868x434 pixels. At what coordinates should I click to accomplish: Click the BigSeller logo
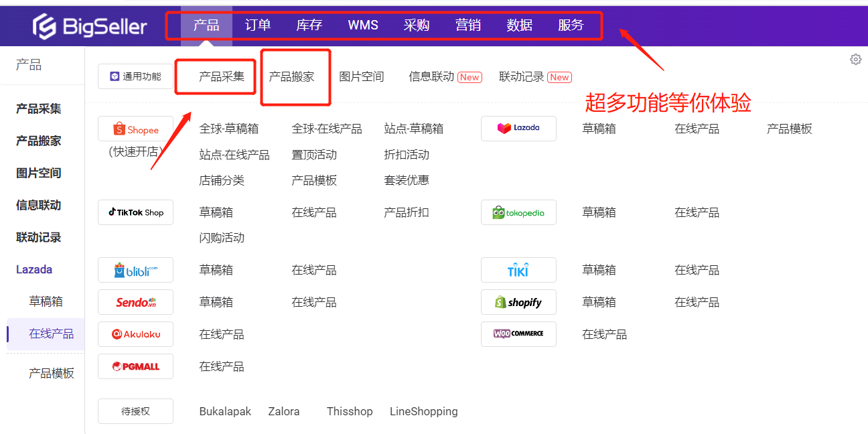(90, 26)
